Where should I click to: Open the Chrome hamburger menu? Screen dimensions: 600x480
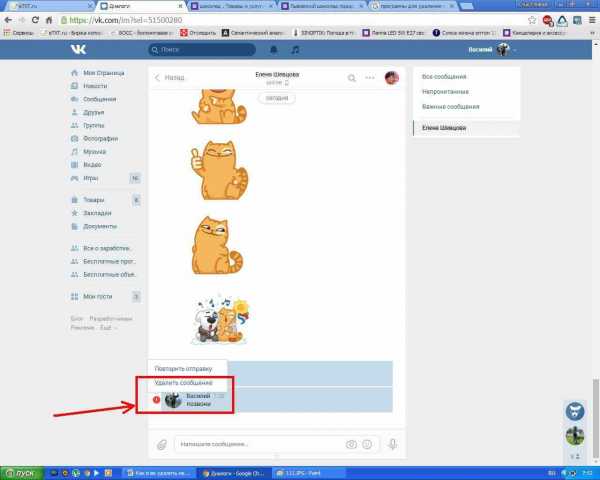coord(592,20)
